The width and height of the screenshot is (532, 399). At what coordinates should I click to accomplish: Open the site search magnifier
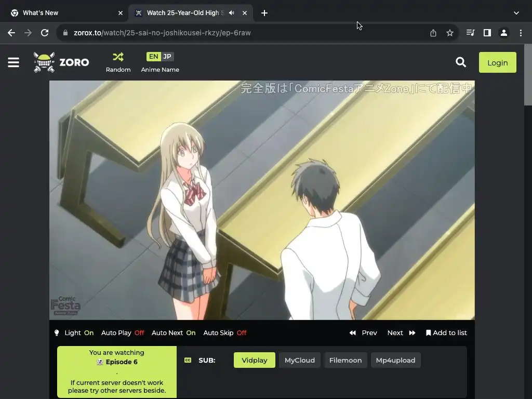pyautogui.click(x=460, y=62)
